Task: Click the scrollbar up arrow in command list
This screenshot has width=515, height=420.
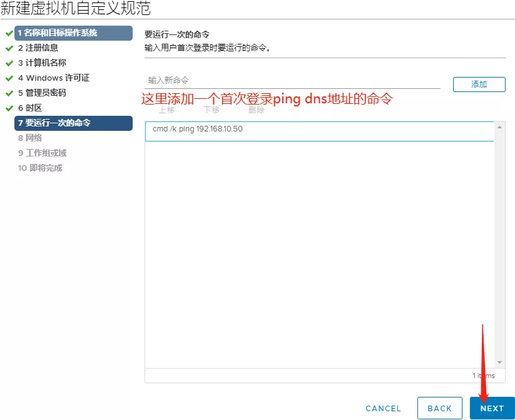Action: click(499, 127)
